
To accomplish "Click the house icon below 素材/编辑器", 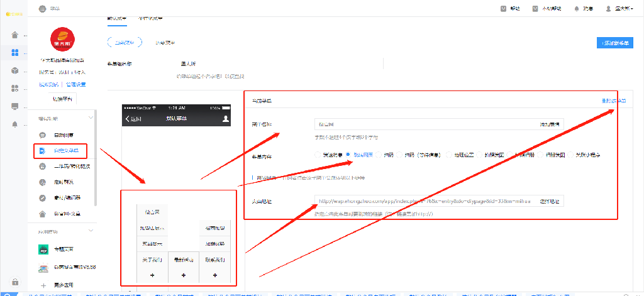I will tap(42, 214).
